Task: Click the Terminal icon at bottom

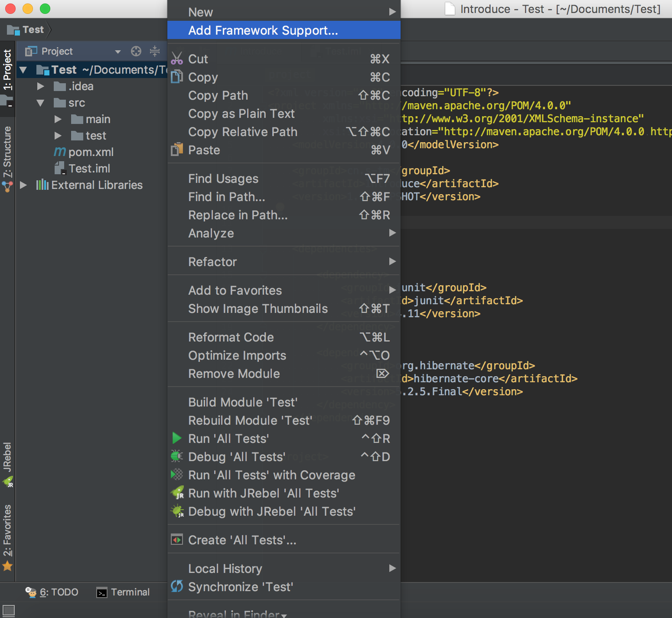Action: coord(101,592)
